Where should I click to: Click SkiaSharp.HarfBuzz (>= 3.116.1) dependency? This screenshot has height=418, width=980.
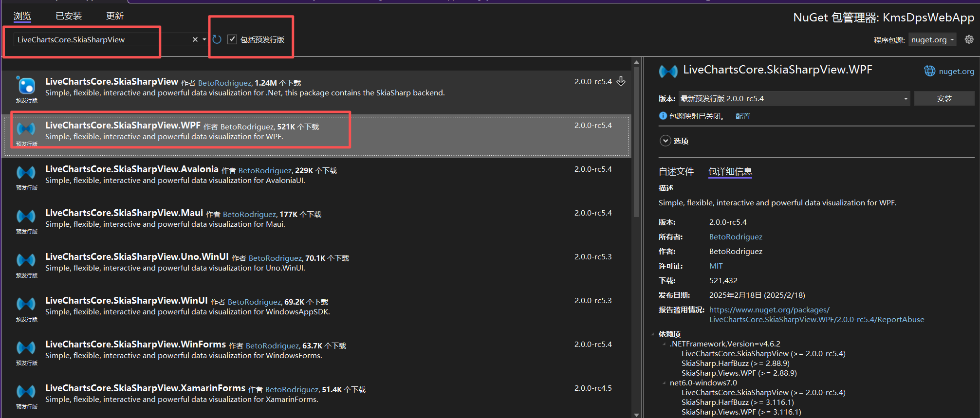[738, 402]
